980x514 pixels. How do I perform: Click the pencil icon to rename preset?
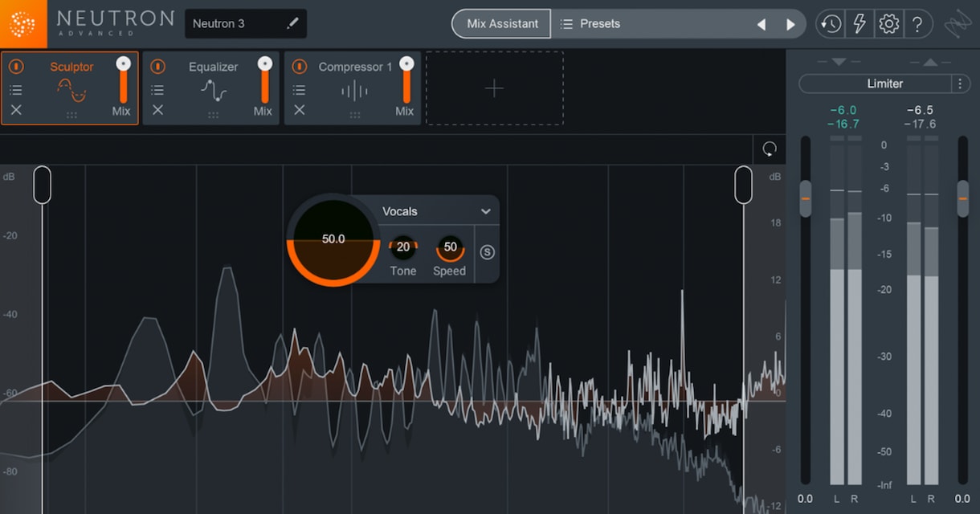coord(292,23)
